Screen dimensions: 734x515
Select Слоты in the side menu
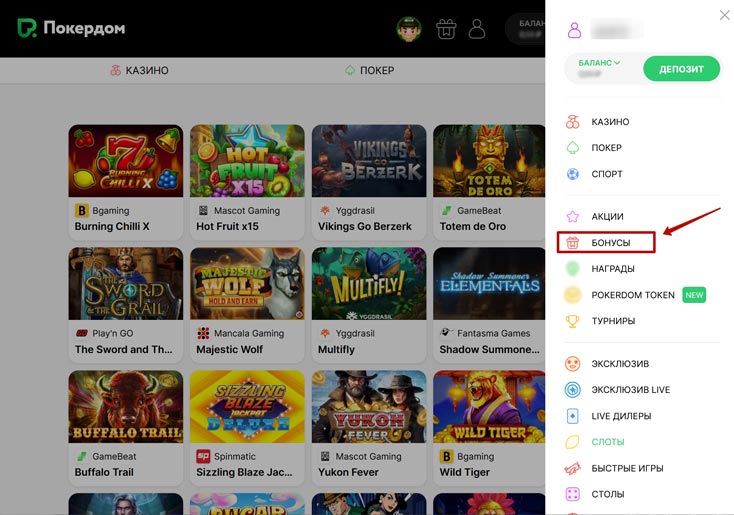(x=607, y=442)
